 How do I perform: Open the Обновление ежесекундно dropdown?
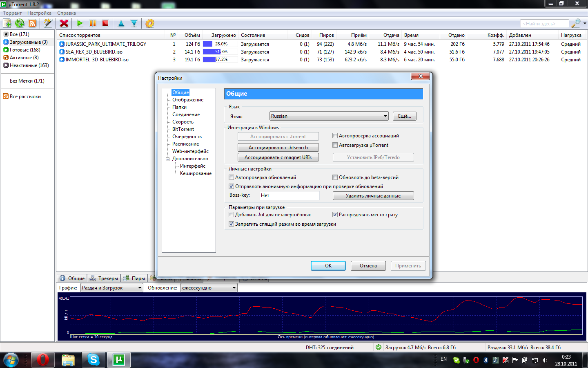coord(209,288)
